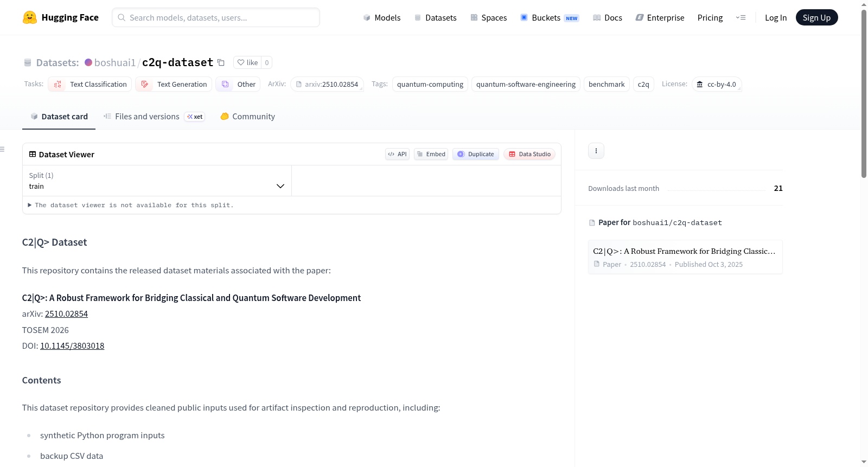Click the quantum-software-engineering tag
868x467 pixels.
click(526, 84)
